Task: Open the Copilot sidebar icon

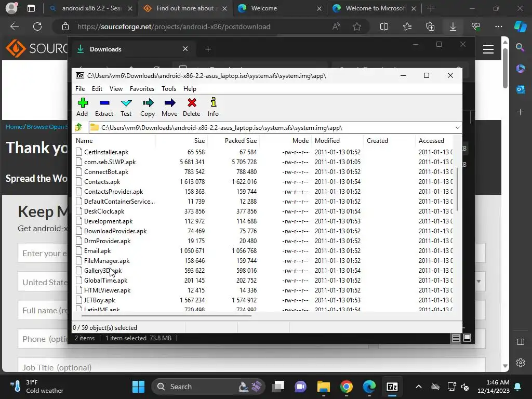Action: (x=521, y=26)
